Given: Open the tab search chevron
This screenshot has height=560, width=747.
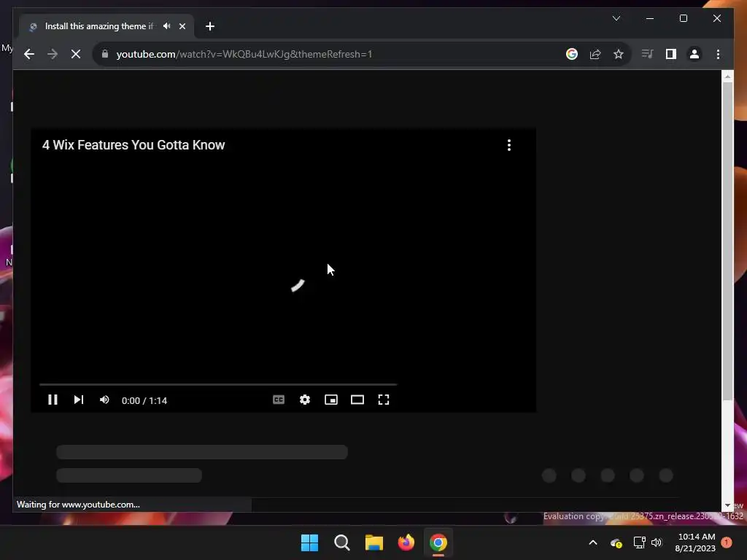Looking at the screenshot, I should pyautogui.click(x=616, y=18).
